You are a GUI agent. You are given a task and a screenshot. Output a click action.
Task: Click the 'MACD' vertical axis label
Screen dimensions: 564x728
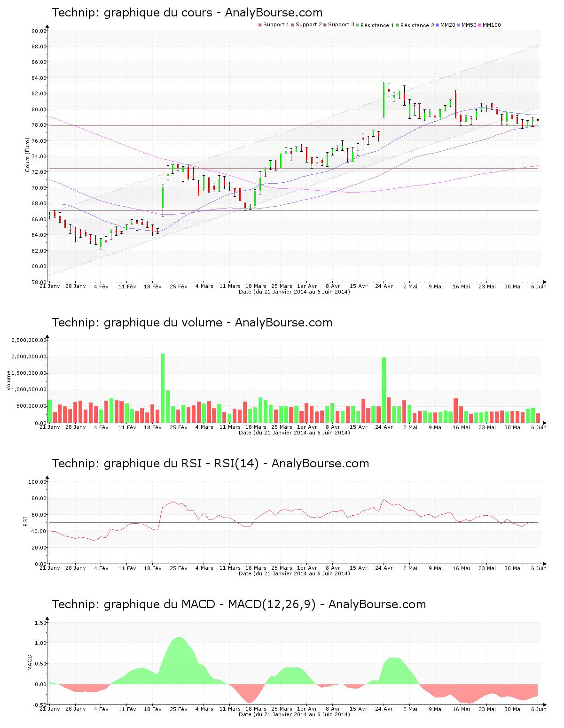[30, 662]
